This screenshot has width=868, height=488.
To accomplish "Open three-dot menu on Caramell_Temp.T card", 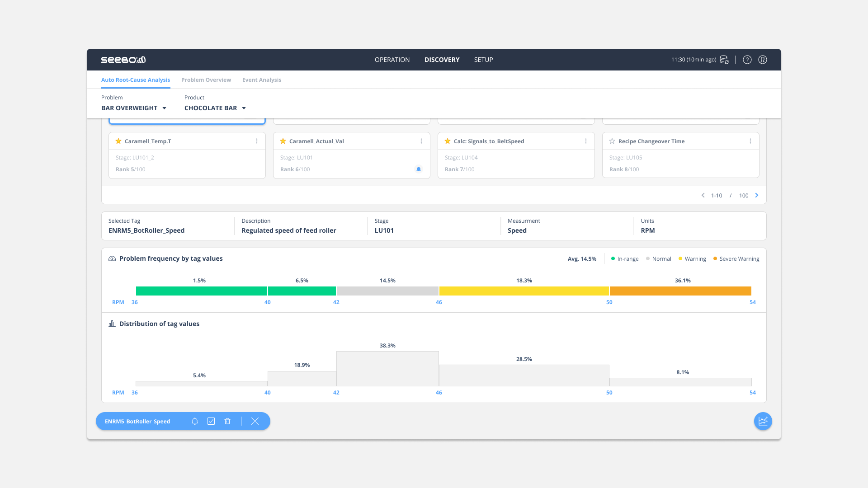I will point(257,141).
